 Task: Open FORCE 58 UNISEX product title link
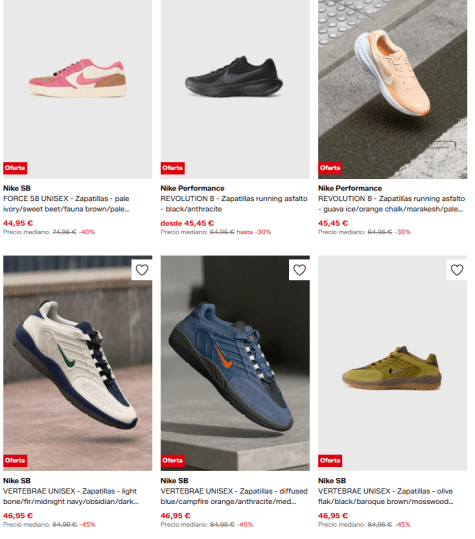pyautogui.click(x=66, y=204)
